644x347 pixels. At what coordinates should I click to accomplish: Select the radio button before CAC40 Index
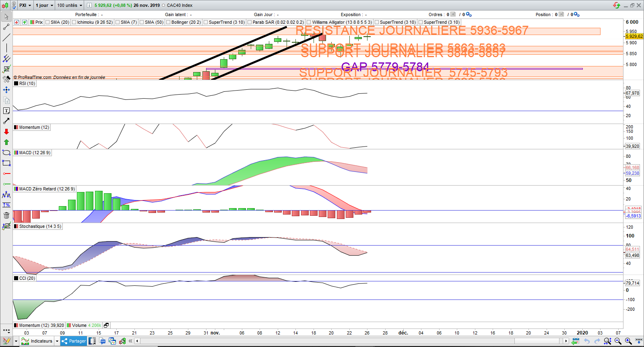point(163,5)
